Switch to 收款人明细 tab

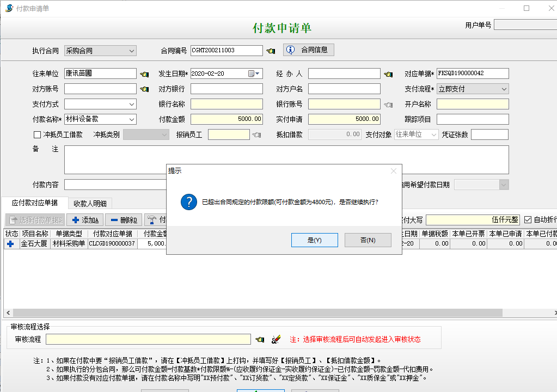tap(90, 204)
